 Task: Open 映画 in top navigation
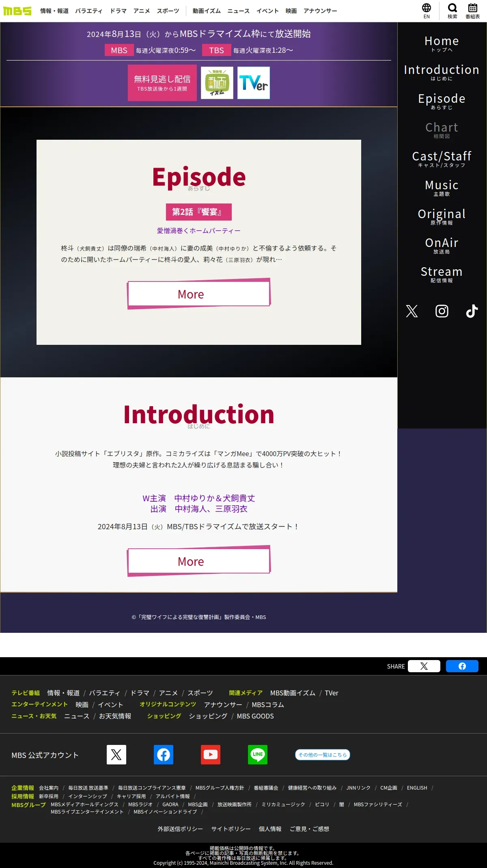(291, 11)
